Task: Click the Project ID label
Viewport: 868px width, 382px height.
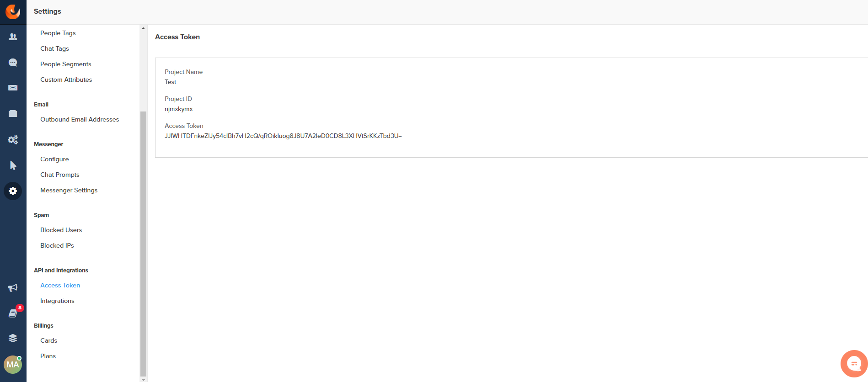Action: 178,99
